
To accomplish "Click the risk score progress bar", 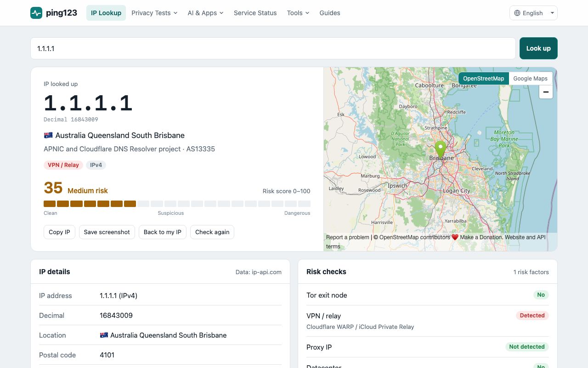I will click(177, 204).
